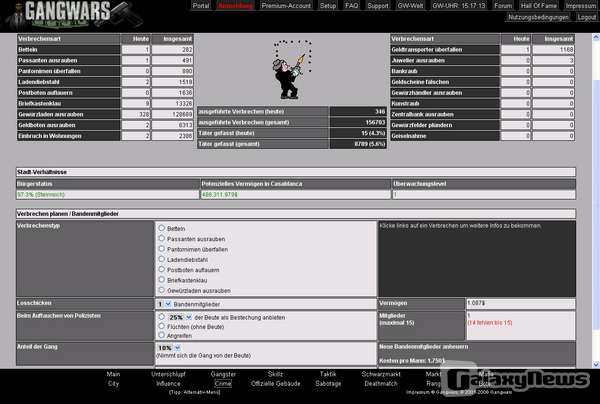This screenshot has height=404, width=600.
Task: Go to Main in bottom navigation
Action: (113, 374)
